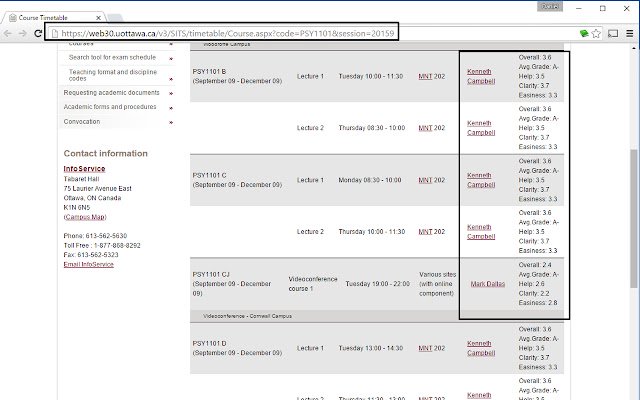Click the PSY1101 D section label
The width and height of the screenshot is (640, 400).
pyautogui.click(x=209, y=343)
